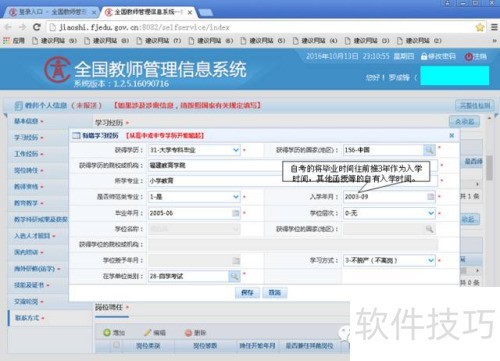The height and width of the screenshot is (361, 500).
Task: Open the 获得学历 dropdown showing 31-大学专科毕业
Action: [x=194, y=150]
